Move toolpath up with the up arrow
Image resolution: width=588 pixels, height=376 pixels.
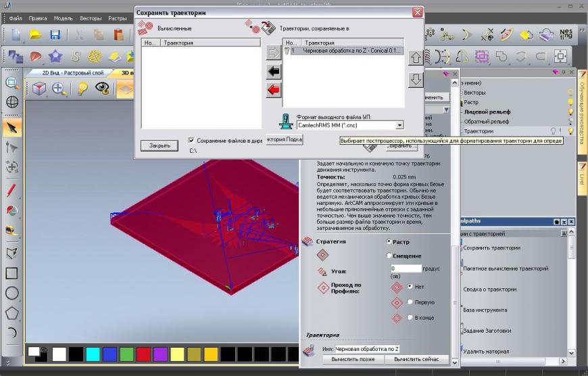pyautogui.click(x=416, y=57)
